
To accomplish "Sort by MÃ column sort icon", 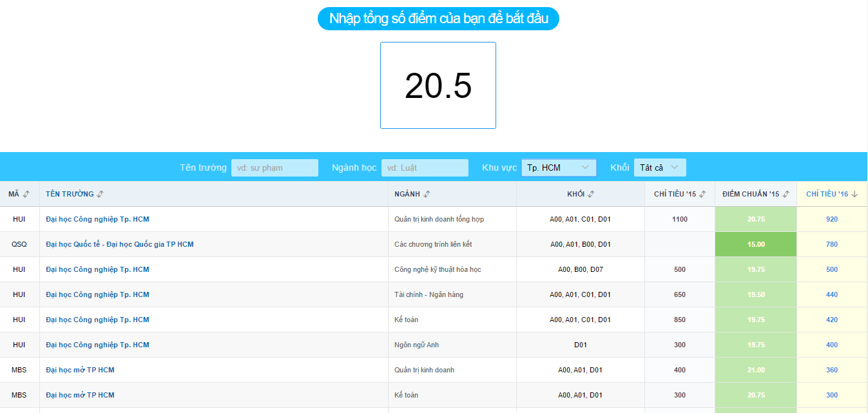I will pyautogui.click(x=26, y=194).
